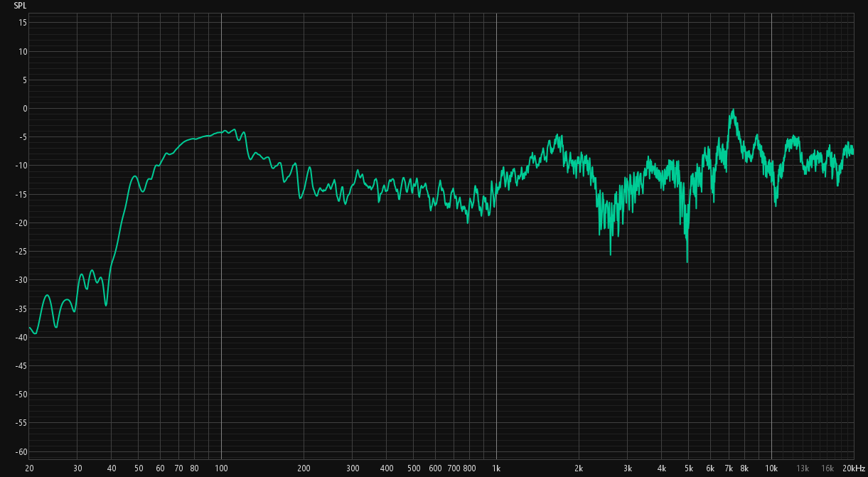Click the curve's lowest point near 20 Hz
Screen dimensions: 868x477
click(35, 333)
